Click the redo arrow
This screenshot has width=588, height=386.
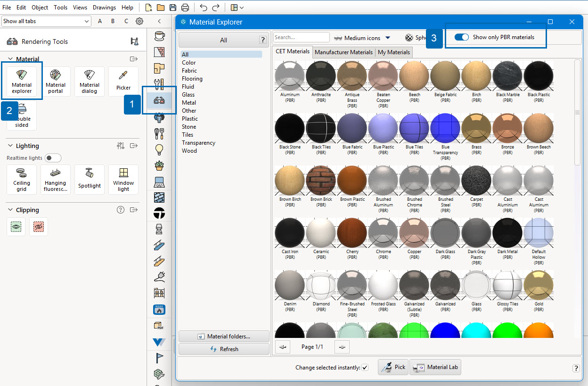pyautogui.click(x=216, y=8)
